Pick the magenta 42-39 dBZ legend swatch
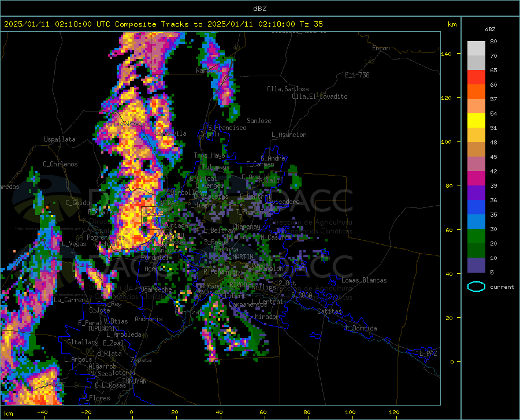Viewport: 520px width, 420px height. click(476, 179)
